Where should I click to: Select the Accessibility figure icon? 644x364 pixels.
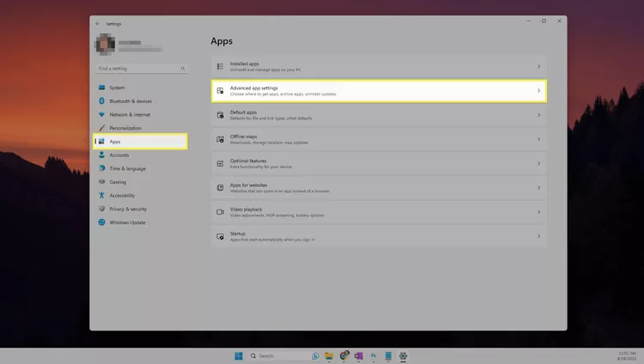pos(101,195)
